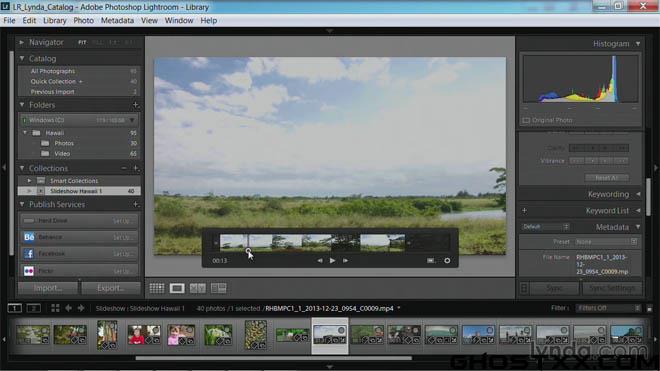
Task: Add new folder with plus icon
Action: coord(136,105)
